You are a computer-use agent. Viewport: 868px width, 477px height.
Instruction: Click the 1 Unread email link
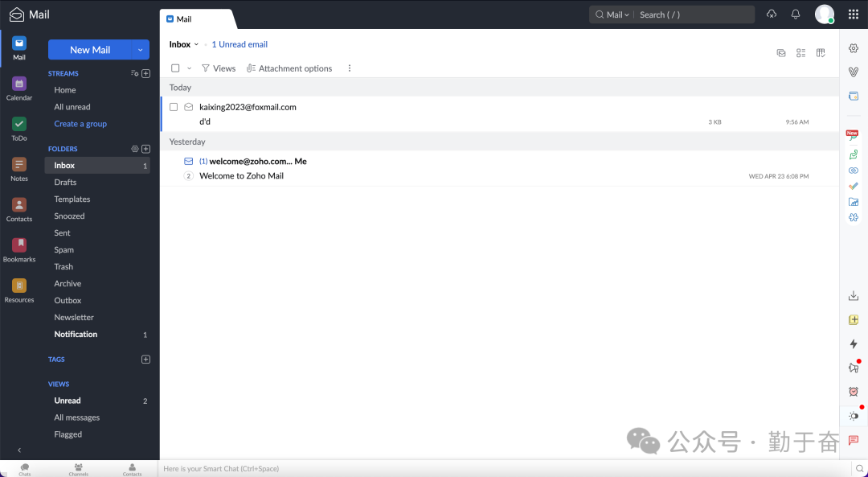pos(240,44)
